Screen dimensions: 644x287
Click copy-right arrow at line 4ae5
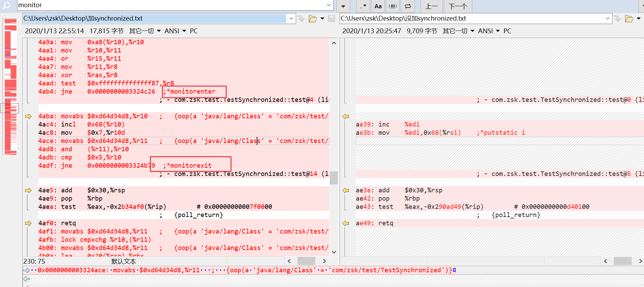[x=28, y=190]
